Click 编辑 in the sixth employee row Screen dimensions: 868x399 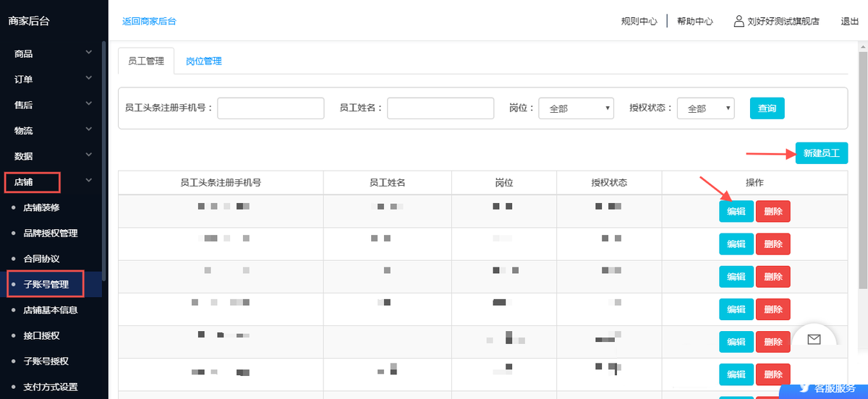[736, 374]
